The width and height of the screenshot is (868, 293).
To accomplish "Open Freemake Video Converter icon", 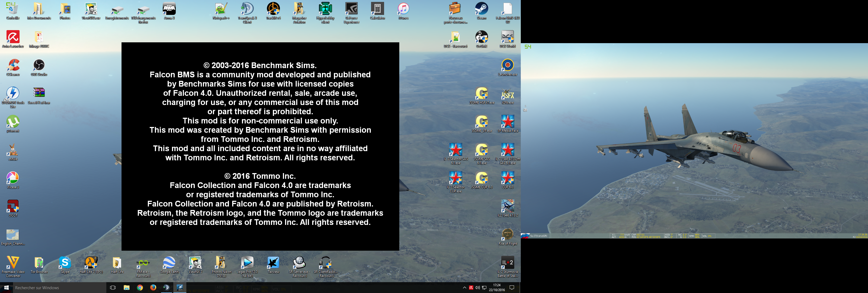I will click(x=13, y=267).
